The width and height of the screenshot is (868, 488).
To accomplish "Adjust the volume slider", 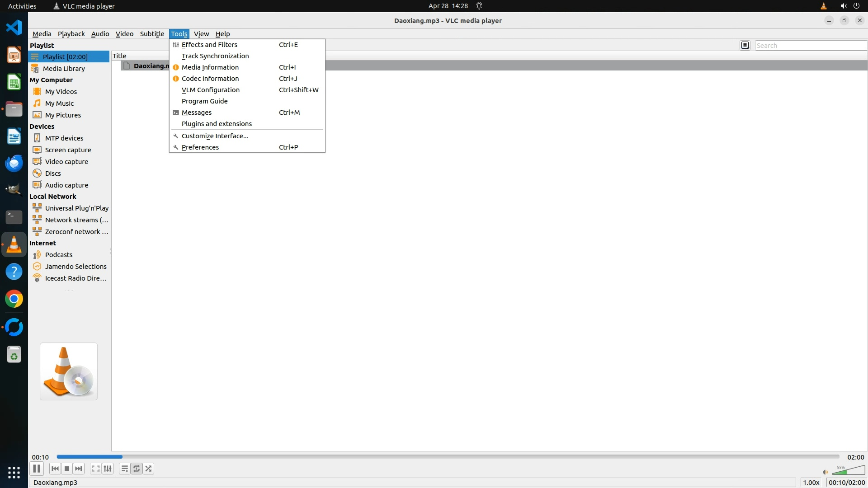I will [848, 471].
